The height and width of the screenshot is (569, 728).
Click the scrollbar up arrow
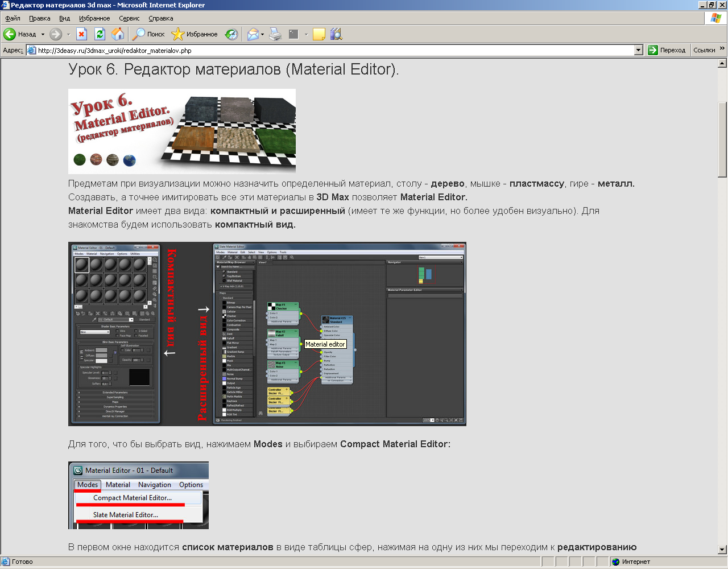click(722, 62)
